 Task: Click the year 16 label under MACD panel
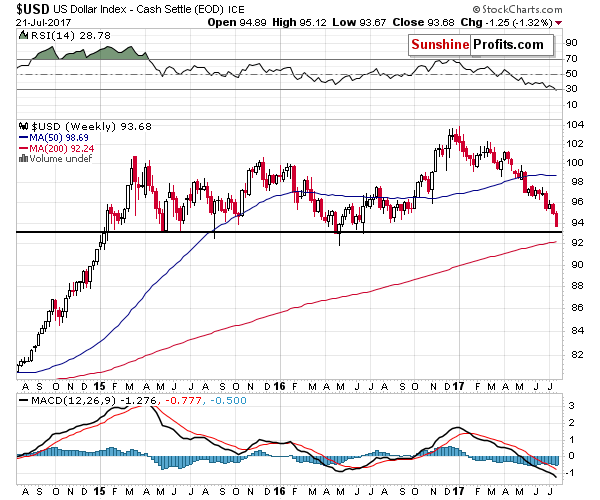pyautogui.click(x=280, y=491)
